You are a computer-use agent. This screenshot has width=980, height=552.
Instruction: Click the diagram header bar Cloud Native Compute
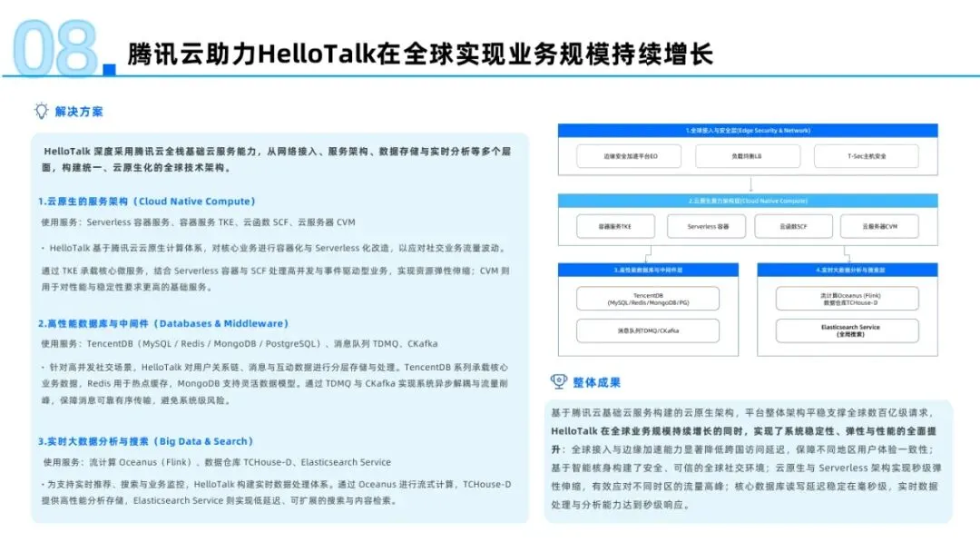(748, 201)
